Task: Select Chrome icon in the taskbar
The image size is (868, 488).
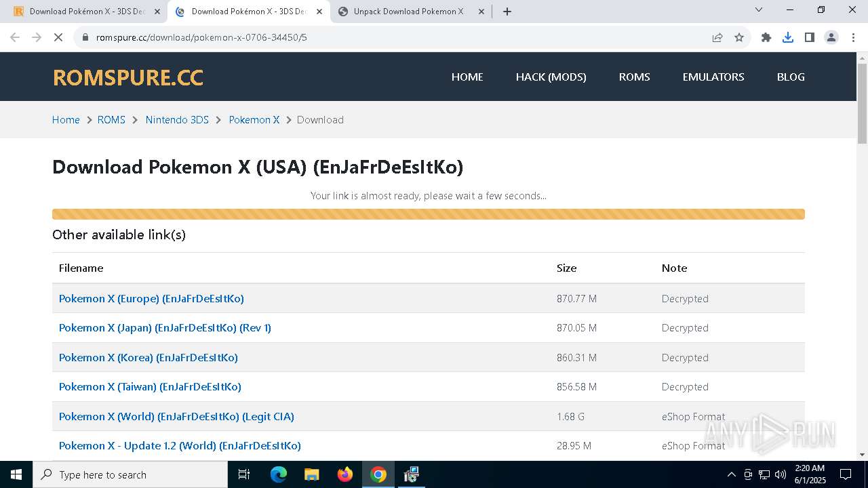Action: 378,474
